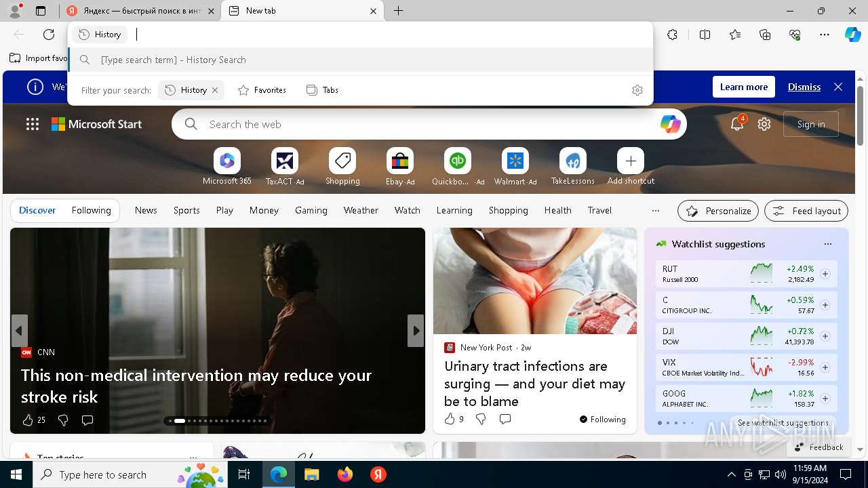Toggle Following for New York Post
Image resolution: width=868 pixels, height=488 pixels.
pyautogui.click(x=603, y=420)
